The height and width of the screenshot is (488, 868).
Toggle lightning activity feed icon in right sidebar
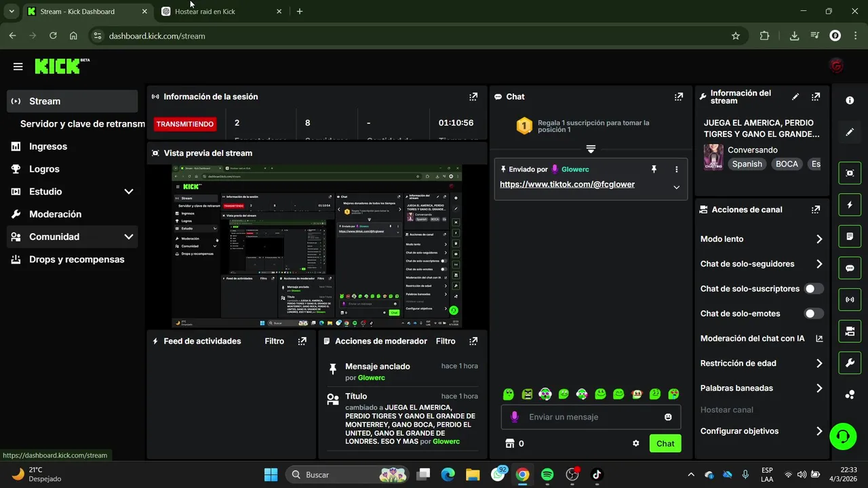click(x=850, y=205)
